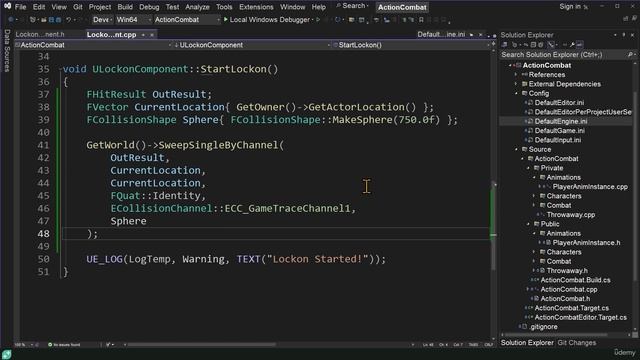Open the Analyze menu

point(197,7)
